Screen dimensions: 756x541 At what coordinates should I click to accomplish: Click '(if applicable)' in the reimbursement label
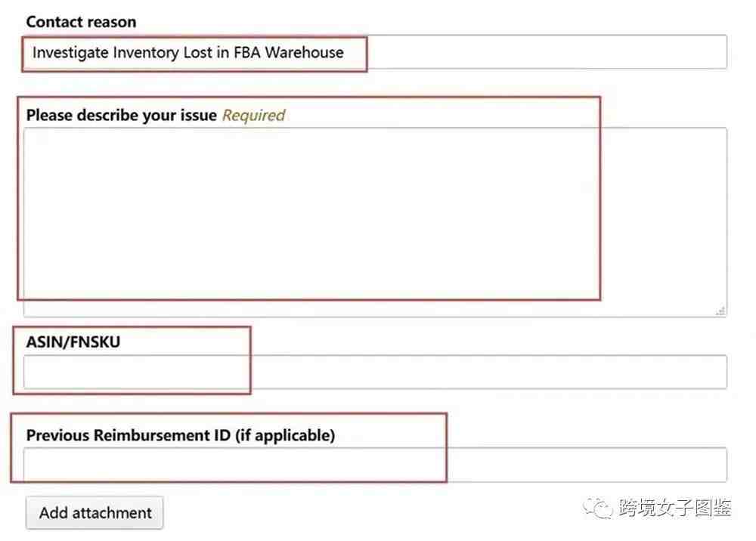(285, 435)
